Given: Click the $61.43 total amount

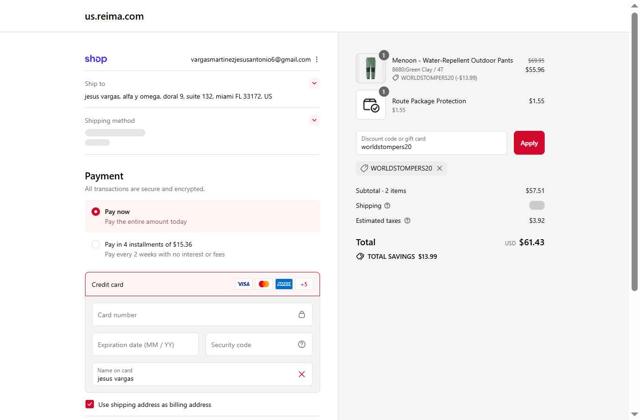Looking at the screenshot, I should (x=531, y=242).
